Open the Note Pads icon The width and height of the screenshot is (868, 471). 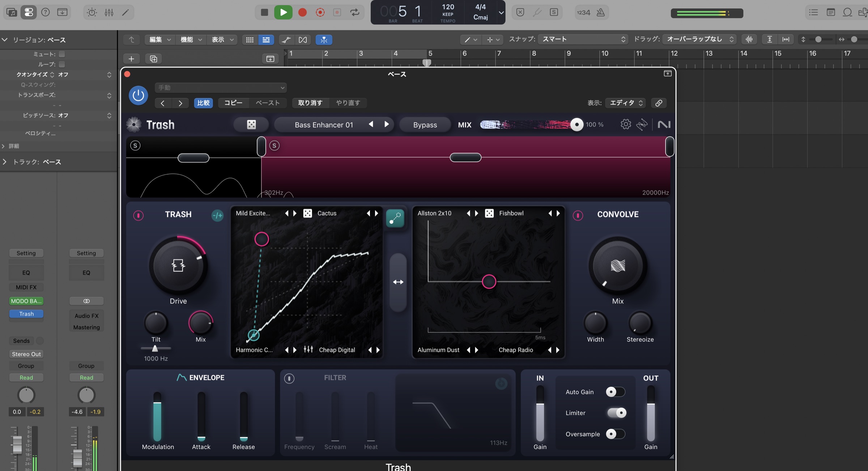tap(831, 12)
